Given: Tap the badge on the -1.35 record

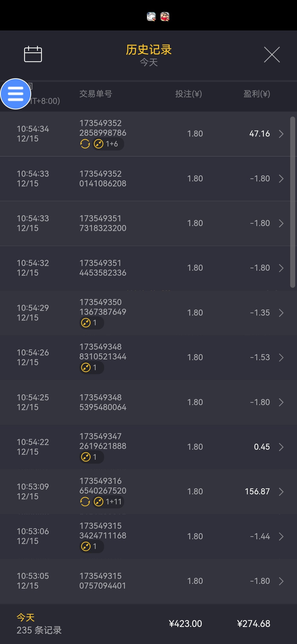Looking at the screenshot, I should (91, 323).
